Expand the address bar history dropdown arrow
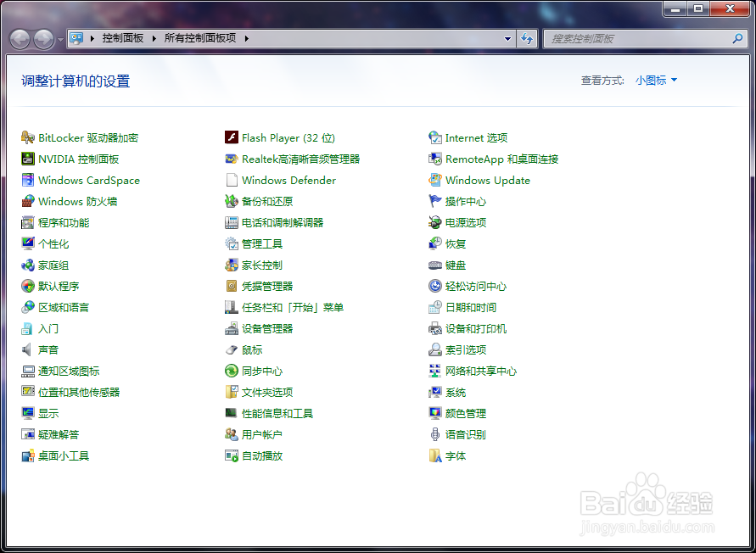Screen dimensions: 756x553 coord(507,38)
